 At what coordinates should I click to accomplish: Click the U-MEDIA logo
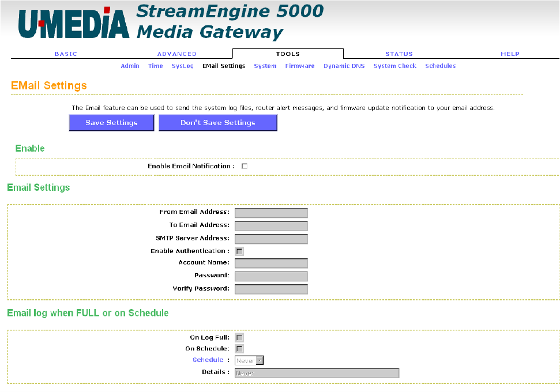(74, 22)
